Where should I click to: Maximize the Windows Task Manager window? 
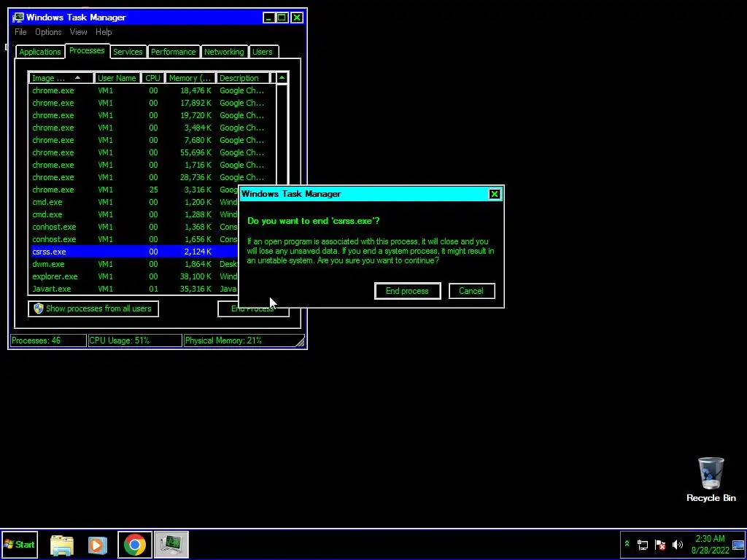[x=282, y=17]
